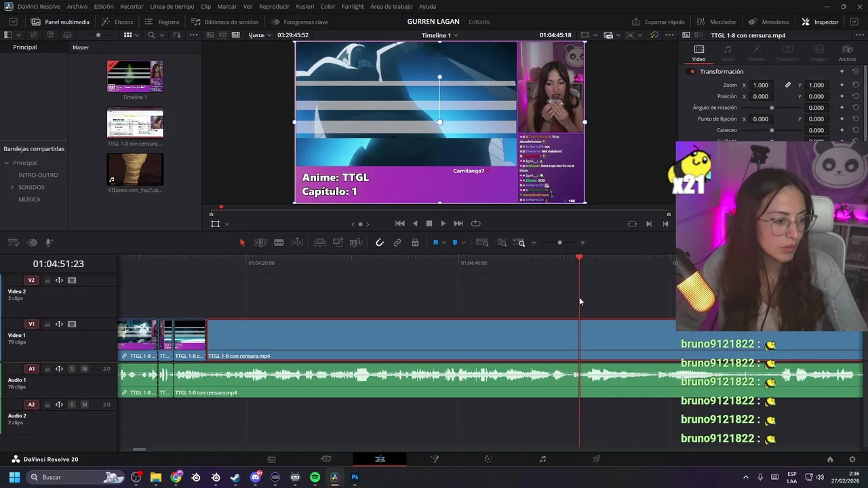Open the Reproducir menu
Image resolution: width=868 pixels, height=488 pixels.
pyautogui.click(x=274, y=6)
